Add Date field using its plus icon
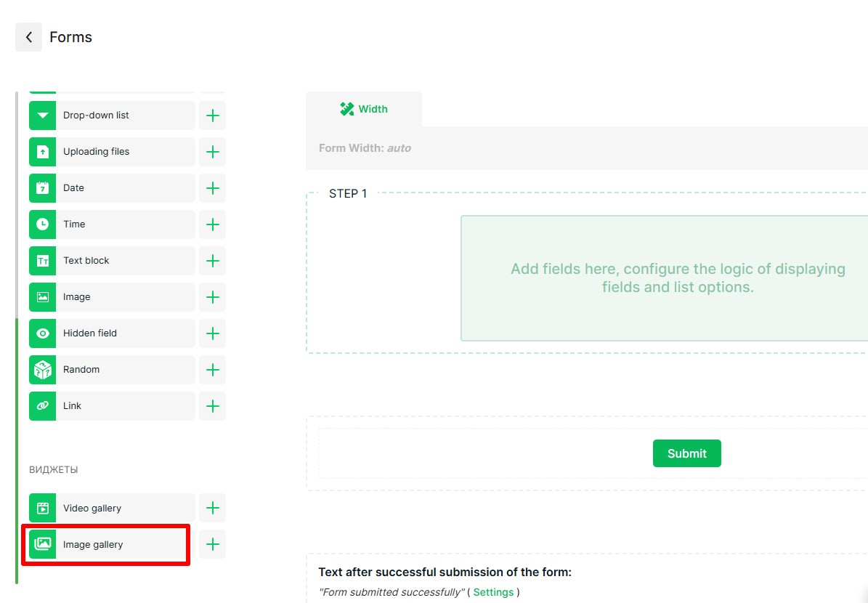This screenshot has height=603, width=868. click(212, 188)
